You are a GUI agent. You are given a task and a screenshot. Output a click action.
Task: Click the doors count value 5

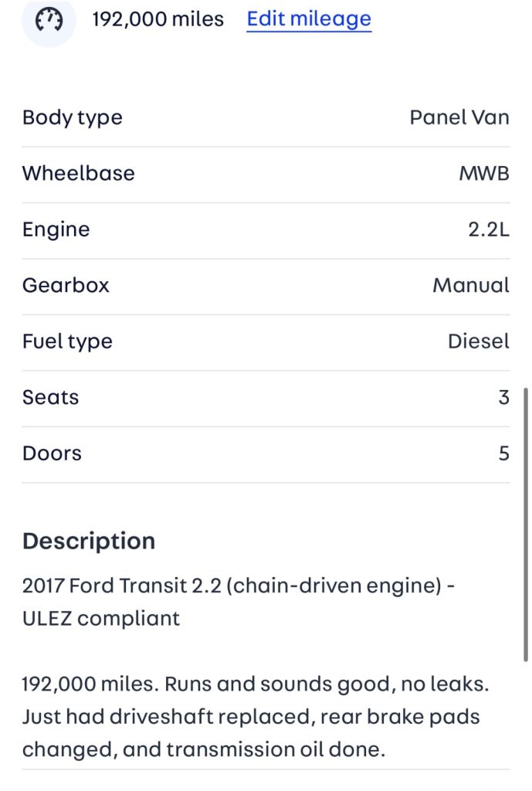click(504, 453)
